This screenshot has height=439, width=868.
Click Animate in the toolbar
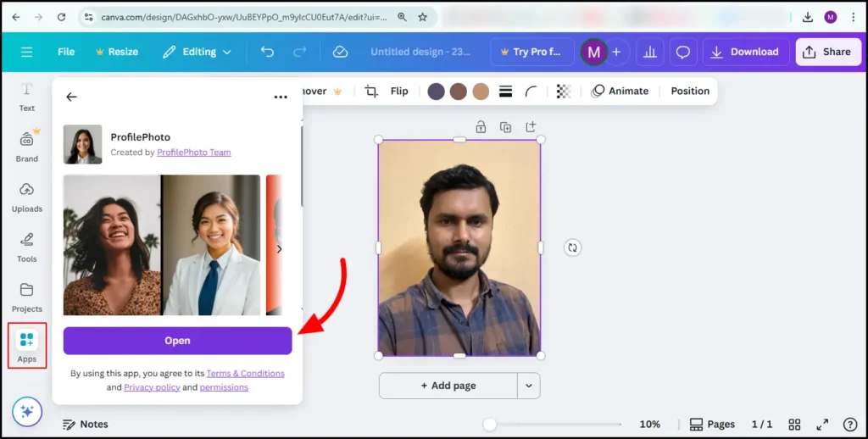point(620,92)
